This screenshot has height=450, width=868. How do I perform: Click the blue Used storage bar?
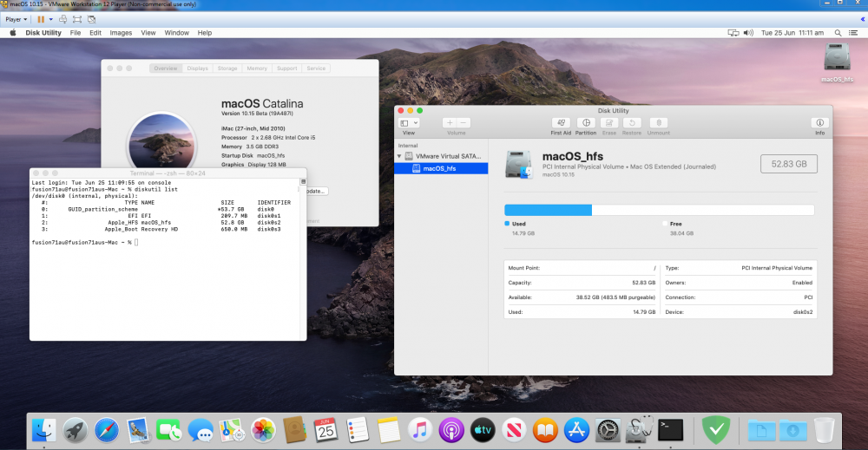pos(548,210)
